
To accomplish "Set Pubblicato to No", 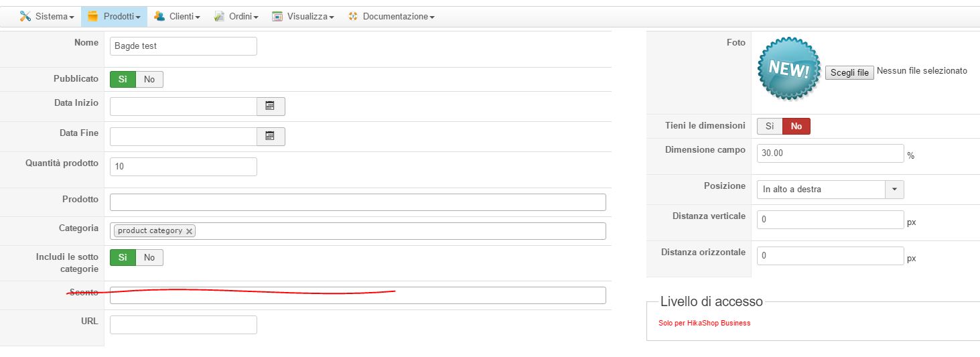I will click(x=149, y=79).
